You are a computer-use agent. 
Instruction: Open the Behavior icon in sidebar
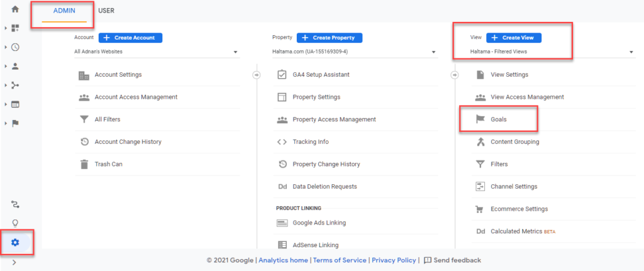[x=15, y=104]
